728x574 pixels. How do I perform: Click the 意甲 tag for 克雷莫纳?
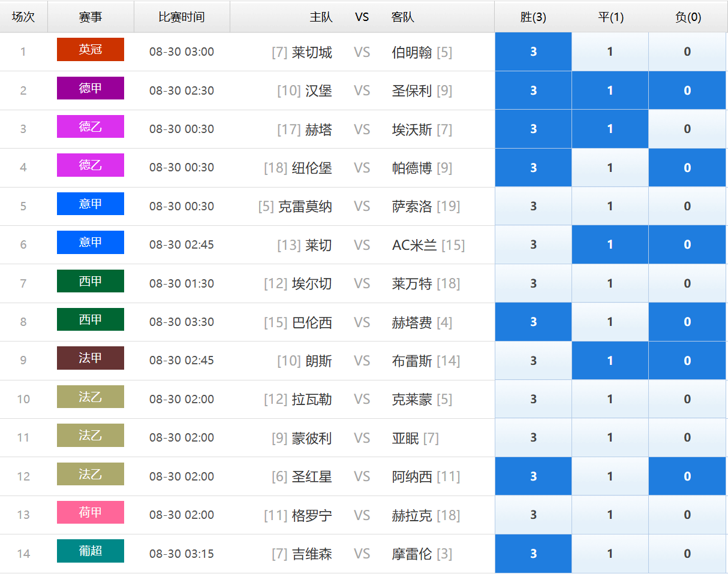coord(91,204)
